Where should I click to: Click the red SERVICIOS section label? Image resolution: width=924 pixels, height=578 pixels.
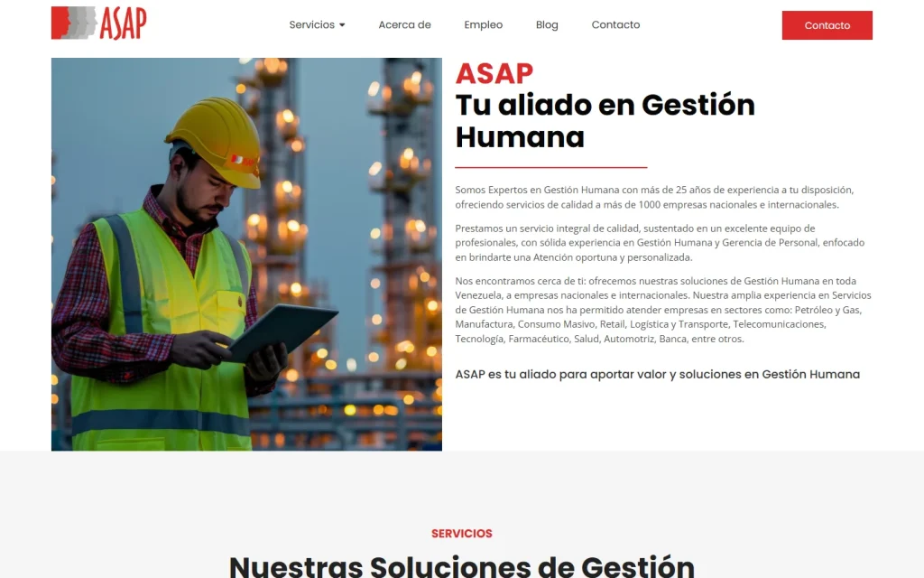point(462,534)
